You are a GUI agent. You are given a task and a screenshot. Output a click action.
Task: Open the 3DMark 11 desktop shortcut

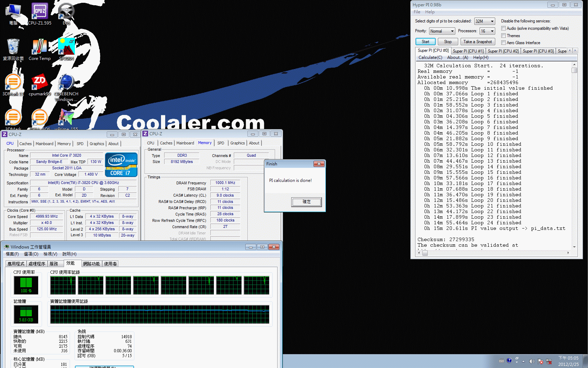tap(13, 85)
